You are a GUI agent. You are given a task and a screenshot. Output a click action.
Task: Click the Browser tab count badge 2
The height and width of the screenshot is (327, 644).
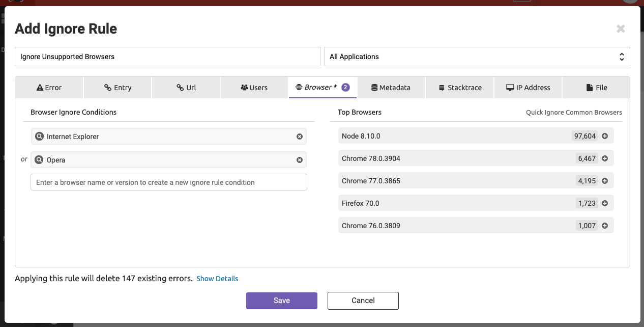[345, 87]
